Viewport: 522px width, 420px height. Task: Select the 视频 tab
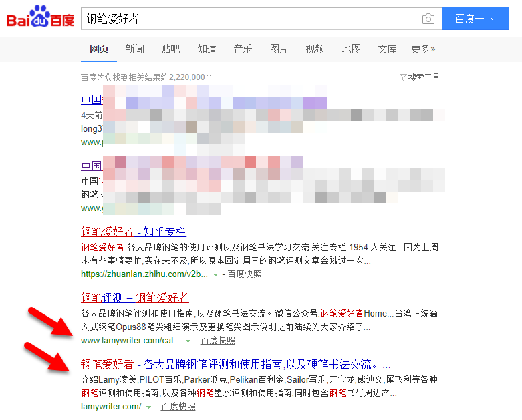[x=315, y=49]
